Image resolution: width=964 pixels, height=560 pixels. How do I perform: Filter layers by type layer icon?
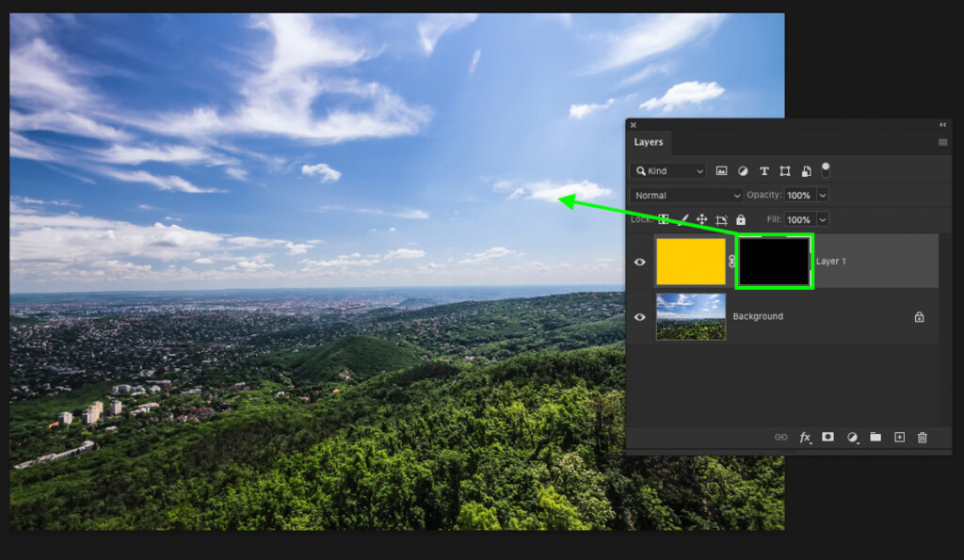pyautogui.click(x=764, y=171)
